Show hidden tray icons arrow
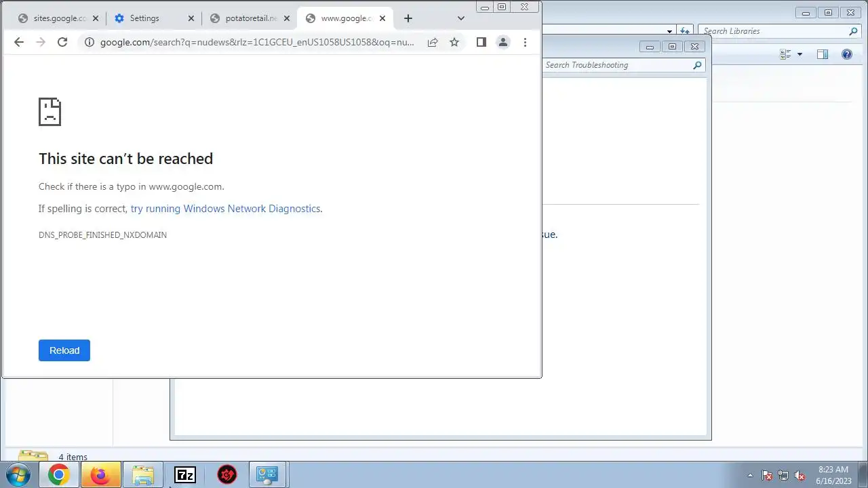This screenshot has width=868, height=488. (x=750, y=476)
